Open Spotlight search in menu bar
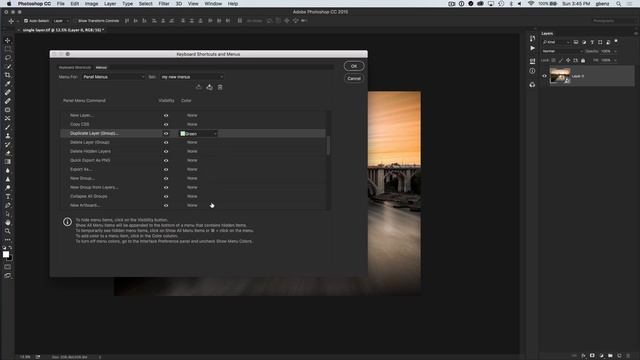This screenshot has height=360, width=640. pyautogui.click(x=619, y=4)
